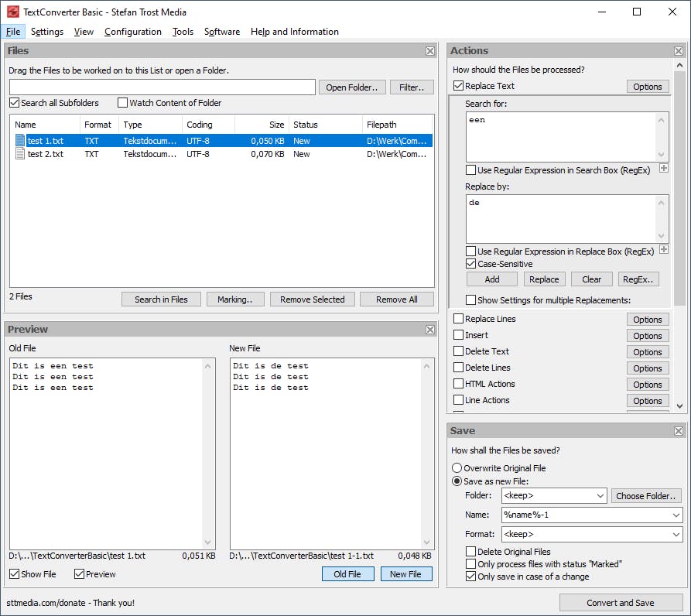The height and width of the screenshot is (616, 691).
Task: Check the Replace Lines action
Action: click(458, 319)
